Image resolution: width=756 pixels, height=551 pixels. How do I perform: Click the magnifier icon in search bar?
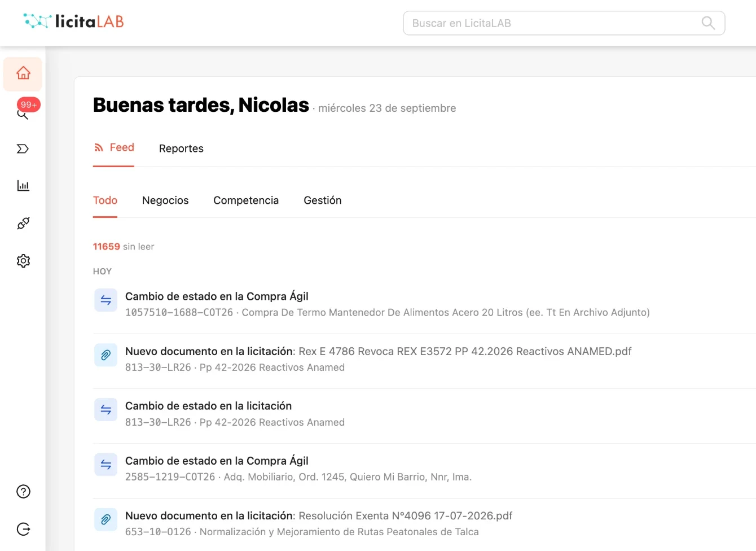tap(708, 23)
